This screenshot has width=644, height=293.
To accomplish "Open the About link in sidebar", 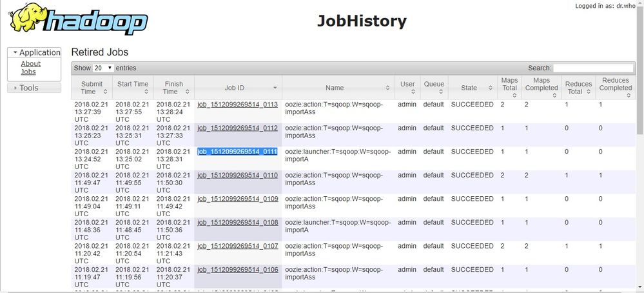I will 31,64.
